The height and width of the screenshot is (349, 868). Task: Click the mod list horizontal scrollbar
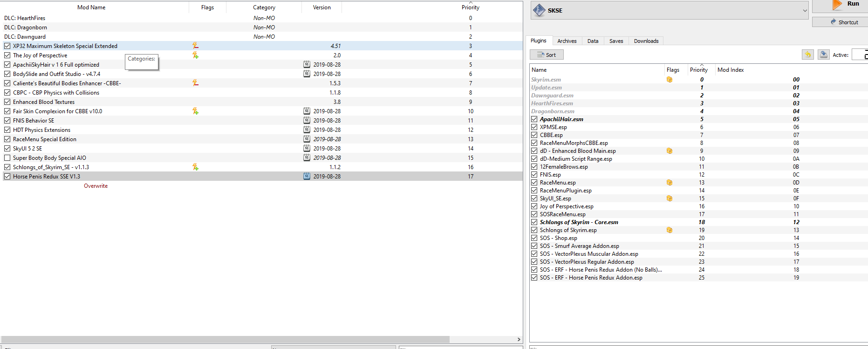[226, 339]
